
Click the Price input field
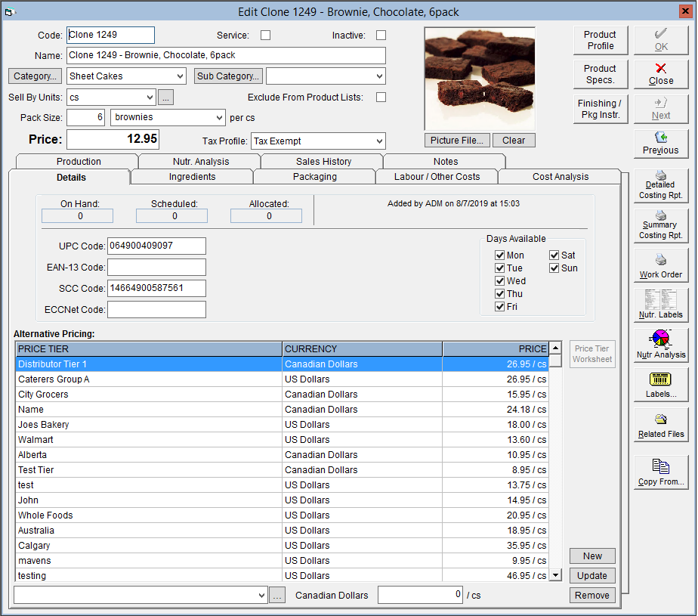[x=113, y=139]
